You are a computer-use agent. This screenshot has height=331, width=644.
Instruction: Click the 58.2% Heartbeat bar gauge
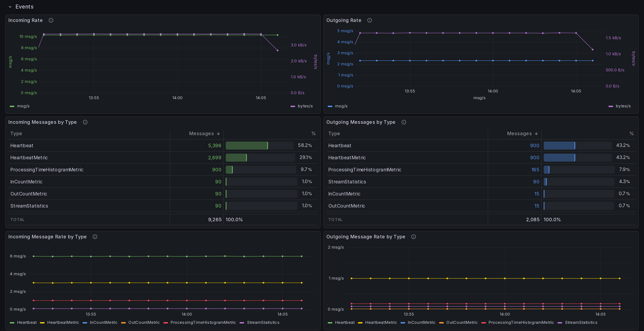coord(259,146)
